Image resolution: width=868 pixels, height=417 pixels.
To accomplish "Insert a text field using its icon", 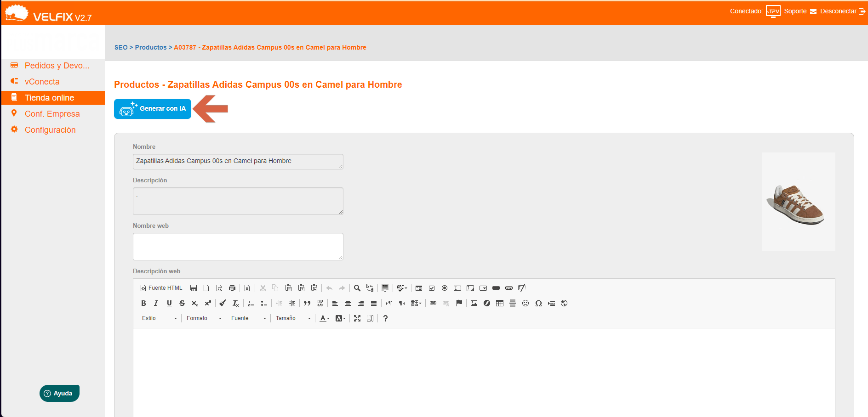I will [457, 288].
